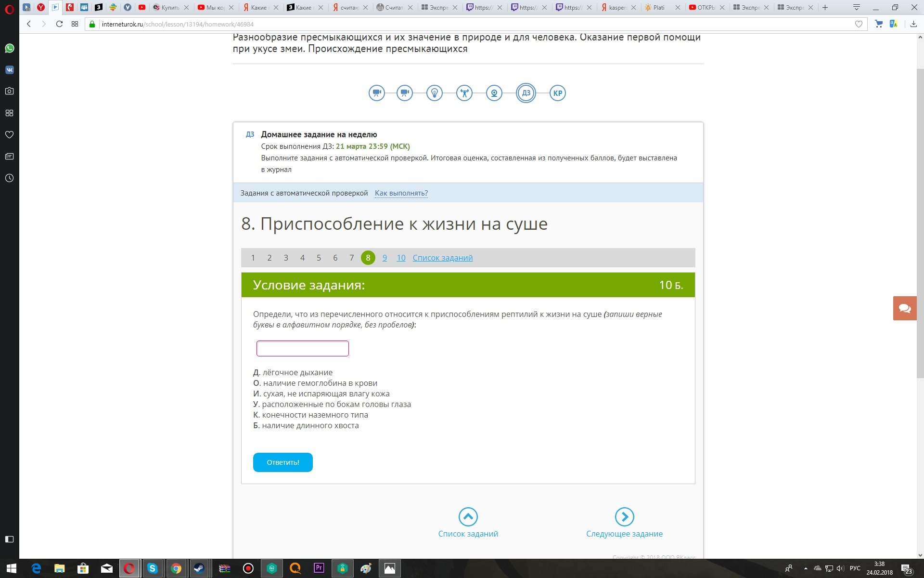
Task: Click the VK icon in Opera sidebar
Action: pyautogui.click(x=10, y=70)
